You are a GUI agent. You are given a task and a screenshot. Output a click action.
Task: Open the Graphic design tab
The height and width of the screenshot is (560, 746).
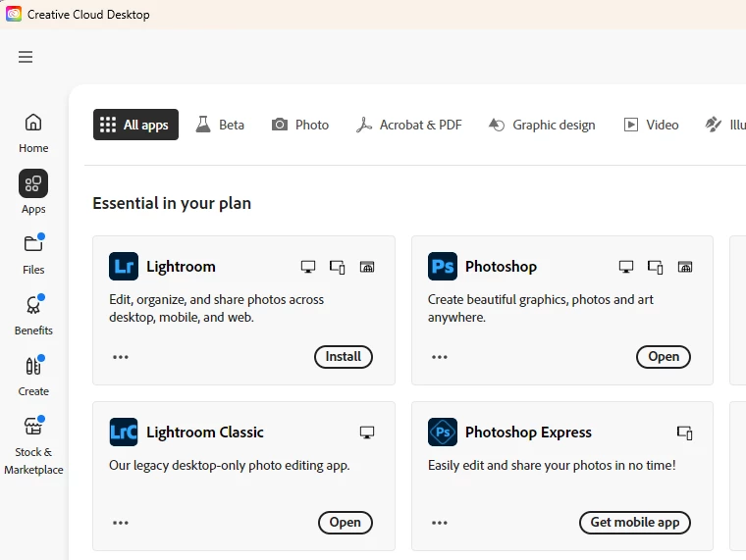tap(542, 125)
